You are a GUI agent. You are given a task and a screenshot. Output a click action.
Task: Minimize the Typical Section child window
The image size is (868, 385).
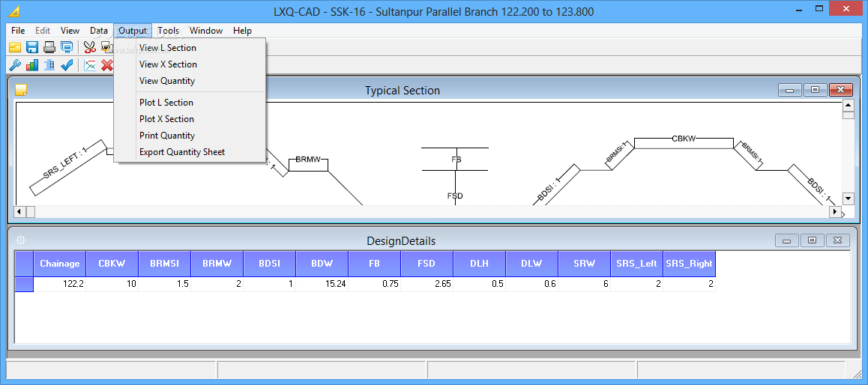coord(790,90)
